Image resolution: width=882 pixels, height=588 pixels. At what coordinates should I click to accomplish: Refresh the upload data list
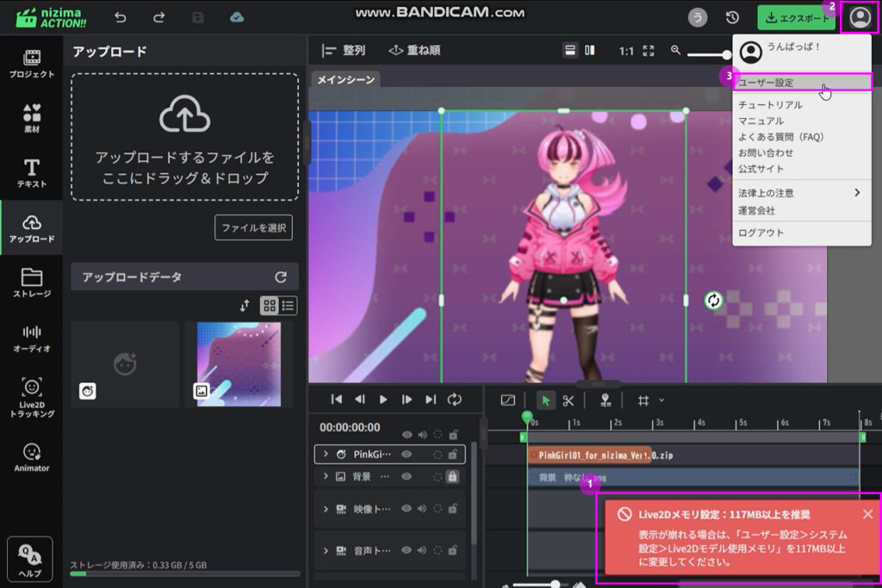(280, 277)
